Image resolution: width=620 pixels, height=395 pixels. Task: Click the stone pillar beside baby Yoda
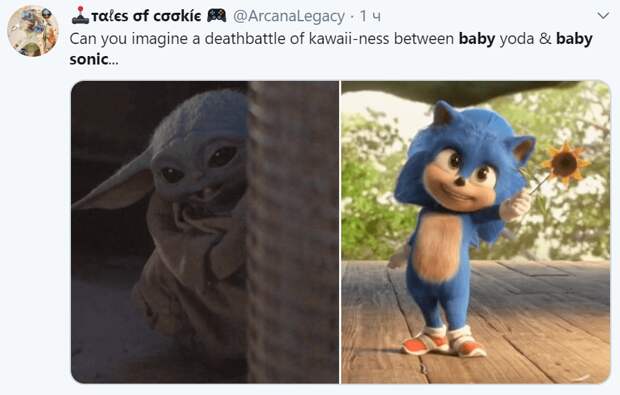tap(293, 232)
